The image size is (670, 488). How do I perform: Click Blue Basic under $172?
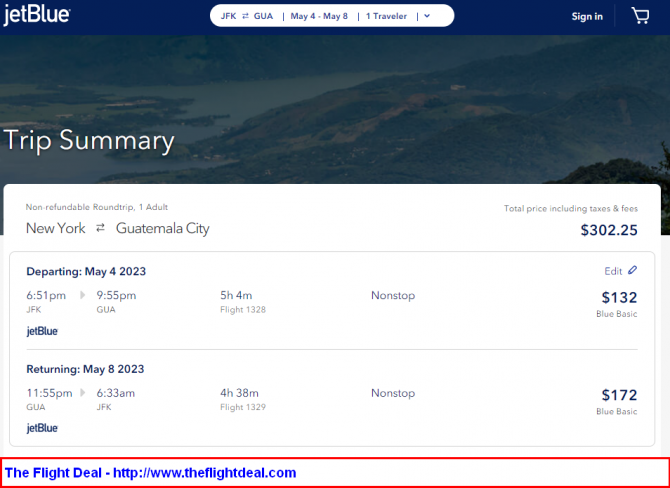tap(617, 412)
